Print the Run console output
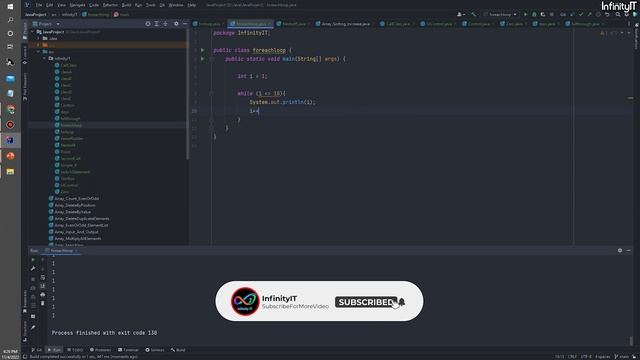 click(x=42, y=295)
